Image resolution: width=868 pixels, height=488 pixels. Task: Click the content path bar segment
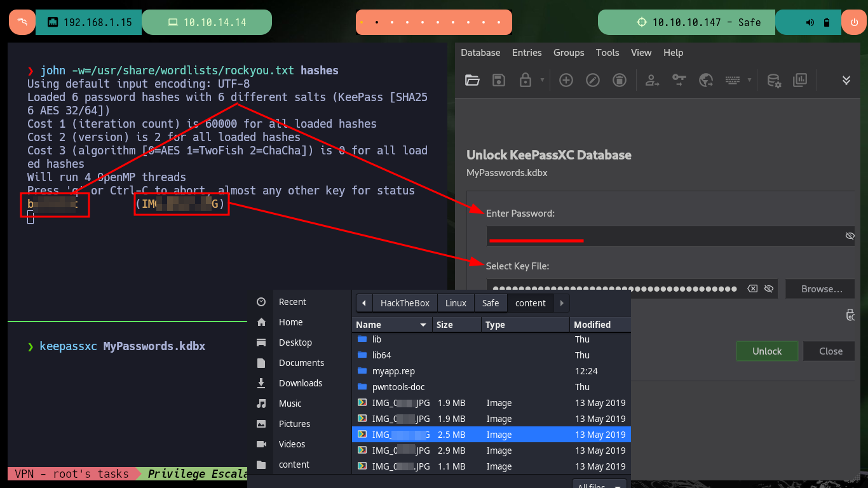[531, 303]
